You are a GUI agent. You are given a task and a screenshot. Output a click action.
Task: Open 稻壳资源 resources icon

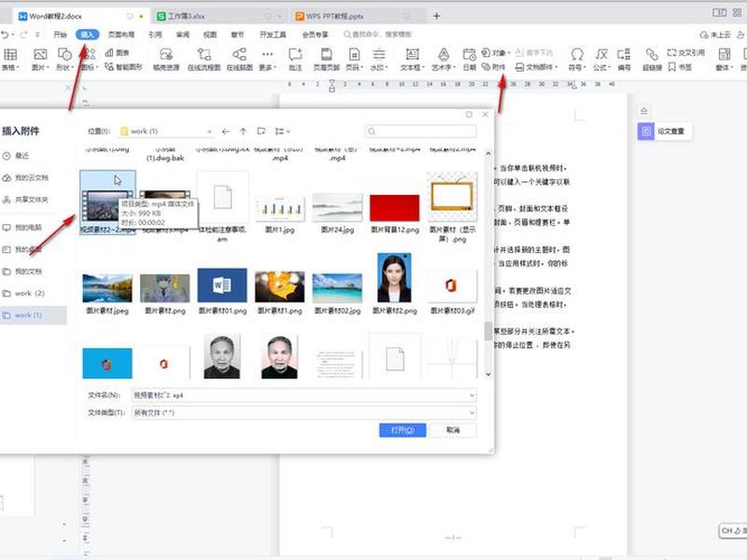click(x=166, y=59)
